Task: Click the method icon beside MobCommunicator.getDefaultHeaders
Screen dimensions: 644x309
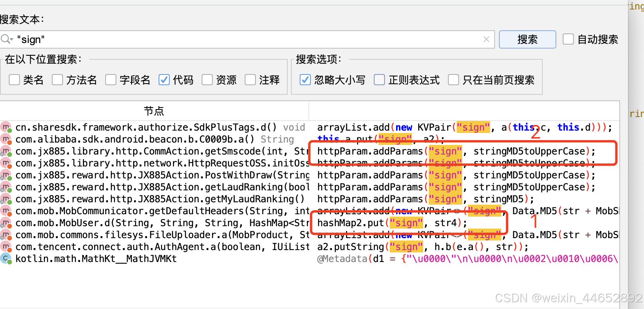Action: [6, 211]
